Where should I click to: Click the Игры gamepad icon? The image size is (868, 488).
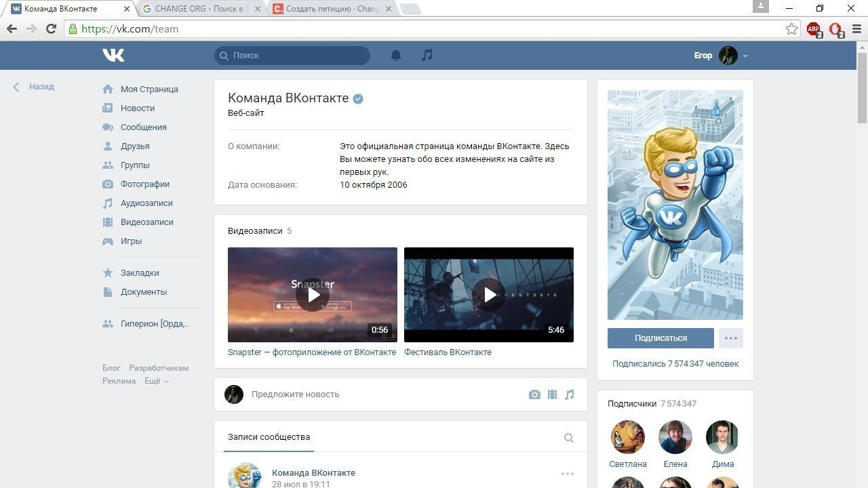pos(107,241)
